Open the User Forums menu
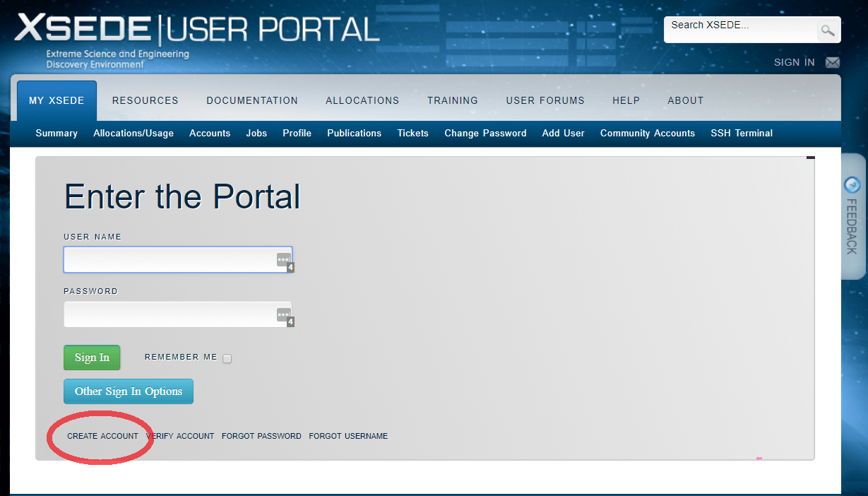This screenshot has height=496, width=868. [545, 100]
